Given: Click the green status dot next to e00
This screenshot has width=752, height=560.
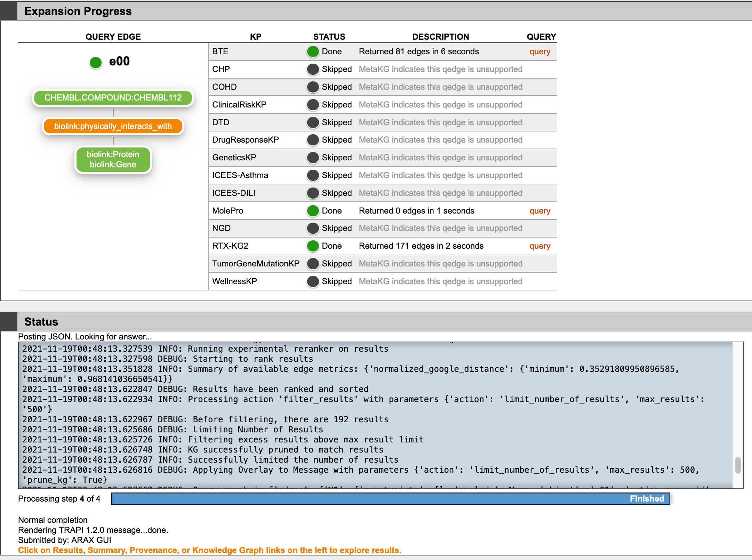Looking at the screenshot, I should coord(96,62).
